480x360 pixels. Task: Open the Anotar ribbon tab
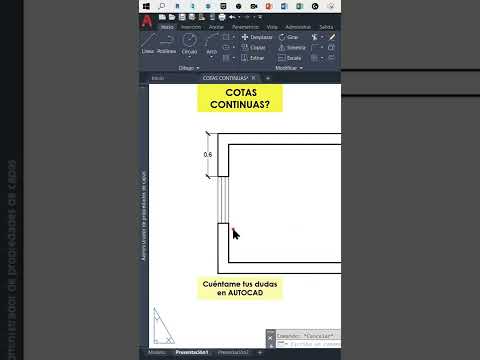pos(216,27)
